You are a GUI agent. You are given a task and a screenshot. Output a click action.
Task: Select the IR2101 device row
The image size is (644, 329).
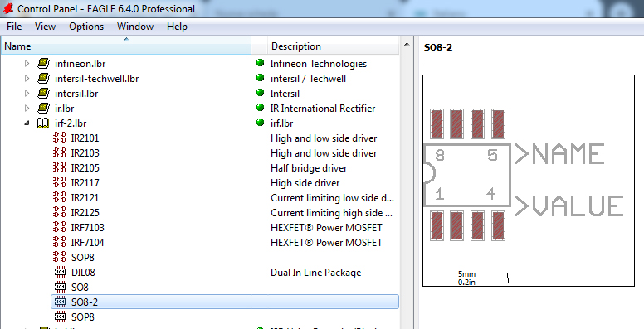224,138
